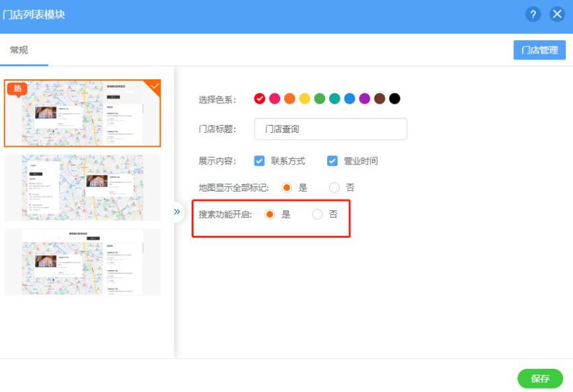This screenshot has height=392, width=573.
Task: Toggle the 联系方式 checkbox
Action: pyautogui.click(x=260, y=161)
